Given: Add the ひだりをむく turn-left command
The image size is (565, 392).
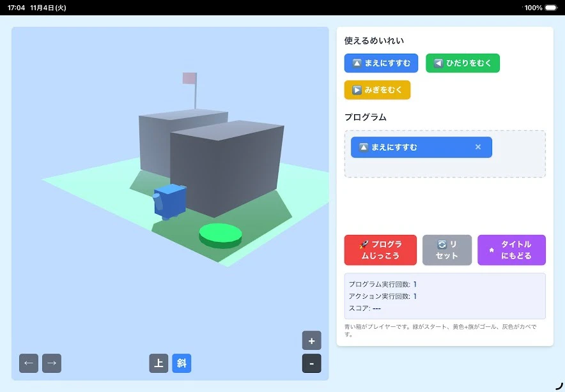Looking at the screenshot, I should click(x=463, y=63).
